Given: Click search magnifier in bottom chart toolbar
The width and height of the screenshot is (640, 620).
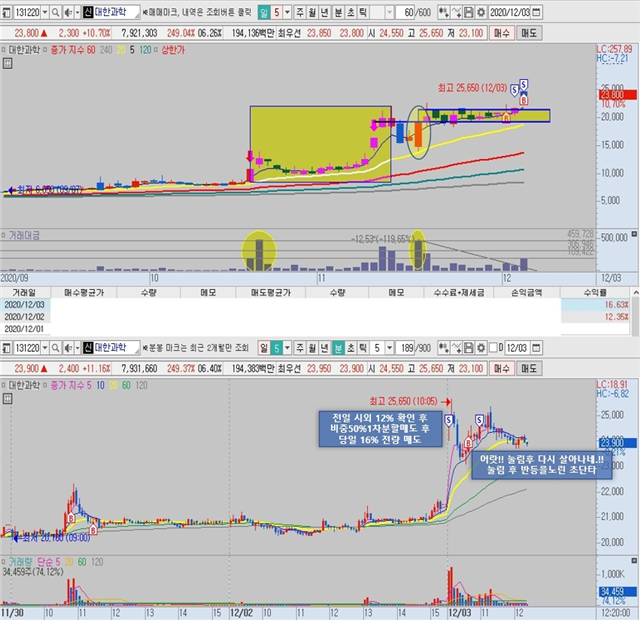Looking at the screenshot, I should [56, 348].
